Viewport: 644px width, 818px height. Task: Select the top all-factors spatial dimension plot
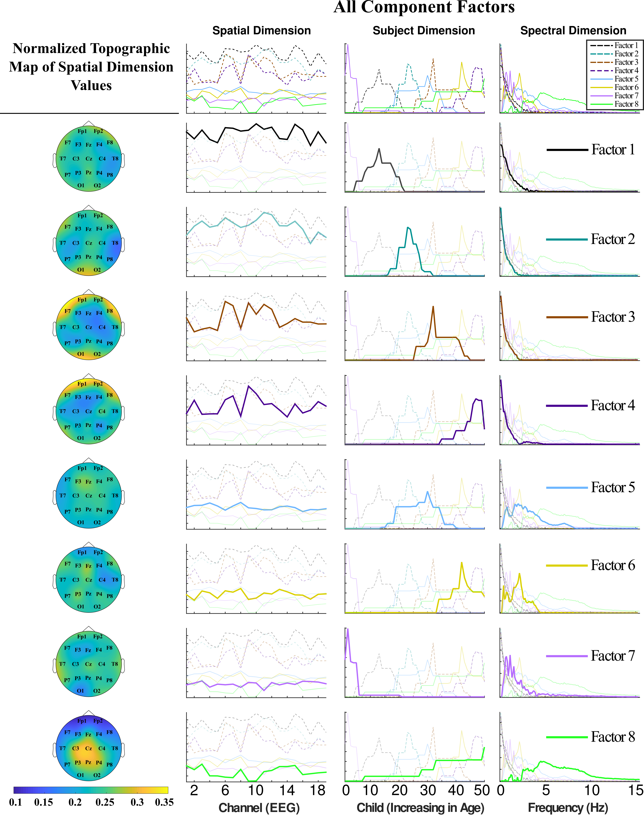pyautogui.click(x=256, y=78)
